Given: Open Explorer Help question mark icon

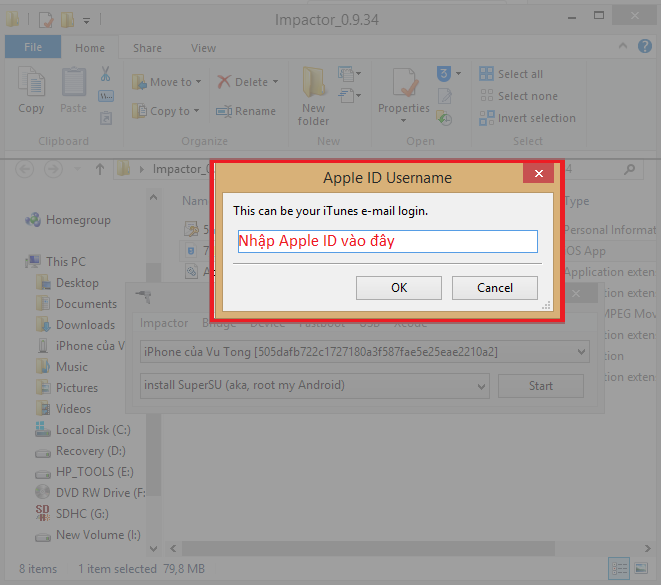Looking at the screenshot, I should [645, 46].
